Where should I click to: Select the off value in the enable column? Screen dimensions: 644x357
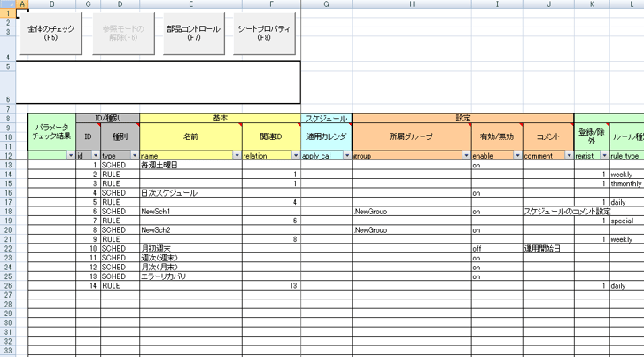click(x=496, y=248)
